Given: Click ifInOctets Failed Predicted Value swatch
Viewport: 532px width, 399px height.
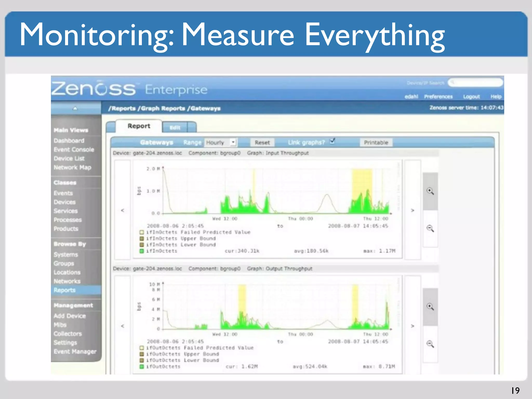Looking at the screenshot, I should pyautogui.click(x=142, y=232).
